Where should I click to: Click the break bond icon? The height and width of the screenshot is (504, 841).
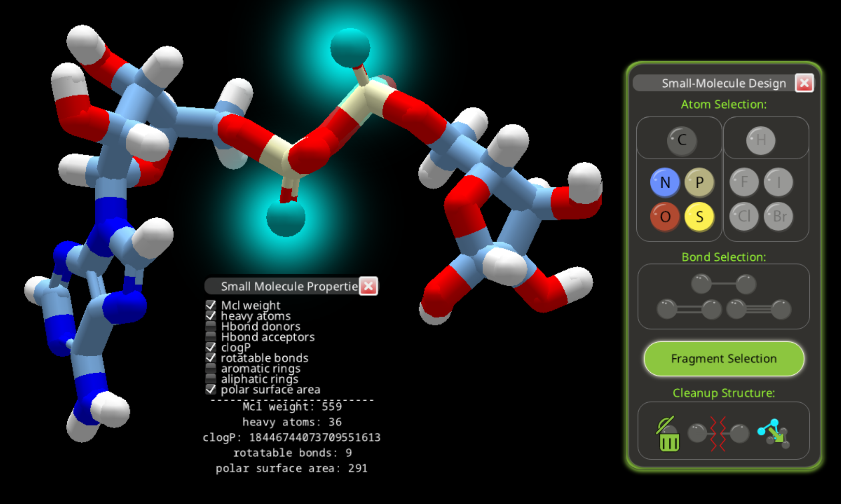pyautogui.click(x=718, y=434)
